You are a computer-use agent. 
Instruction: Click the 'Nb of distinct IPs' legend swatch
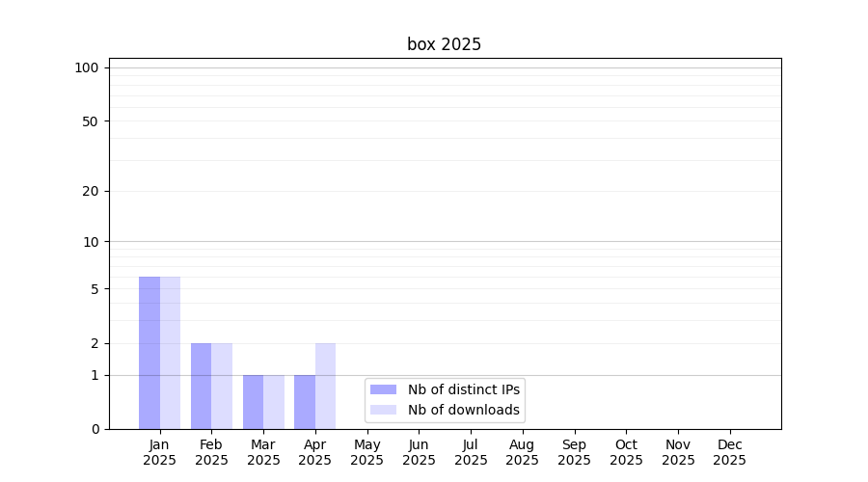click(x=383, y=389)
